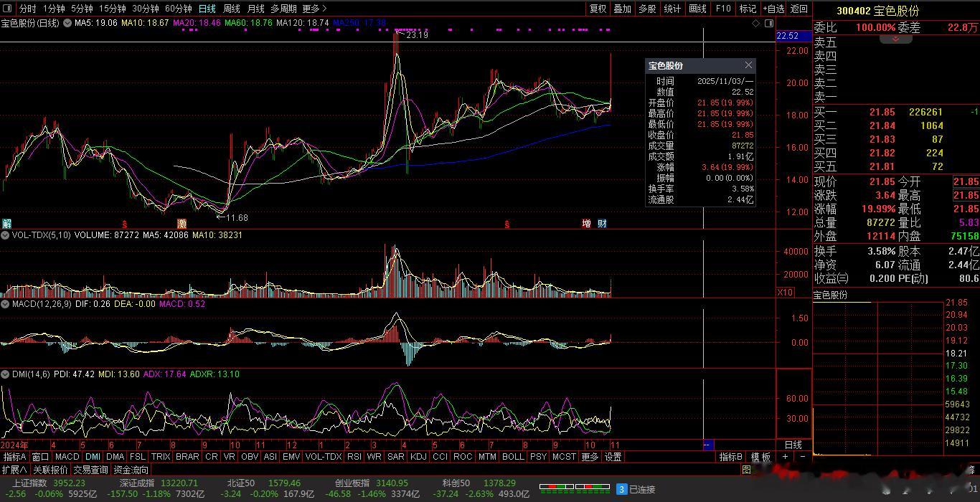980x502 pixels.
Task: Click the 财 financial marker icon
Action: [602, 224]
